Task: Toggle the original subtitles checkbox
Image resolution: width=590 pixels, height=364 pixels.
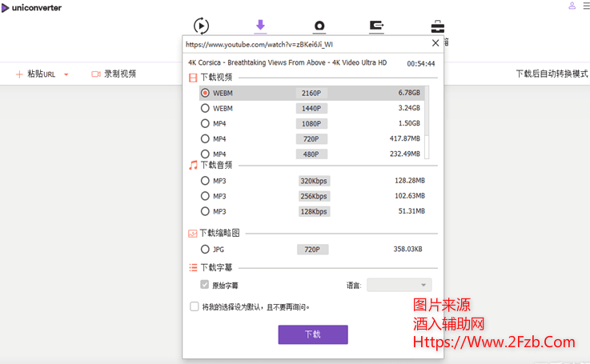Action: point(206,285)
